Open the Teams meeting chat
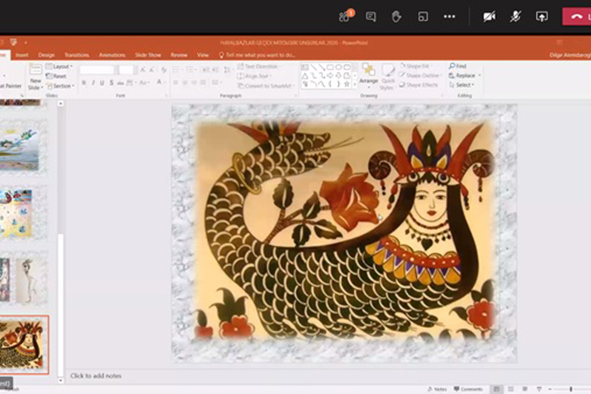This screenshot has height=394, width=591. click(371, 16)
